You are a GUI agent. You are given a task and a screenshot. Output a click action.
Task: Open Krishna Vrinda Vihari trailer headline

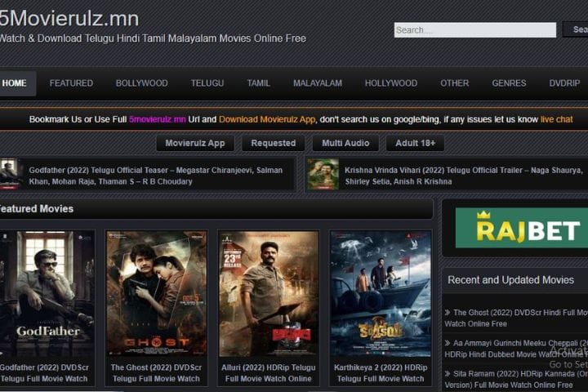(463, 176)
